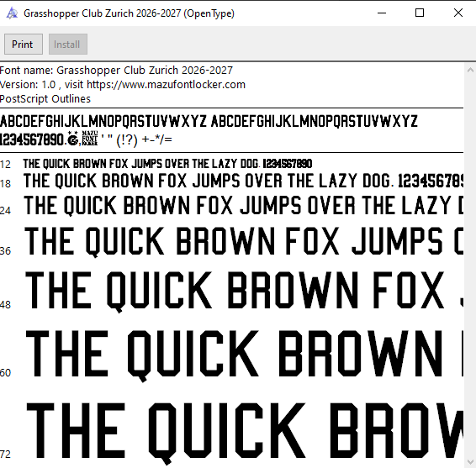Close the font viewer window

[457, 13]
